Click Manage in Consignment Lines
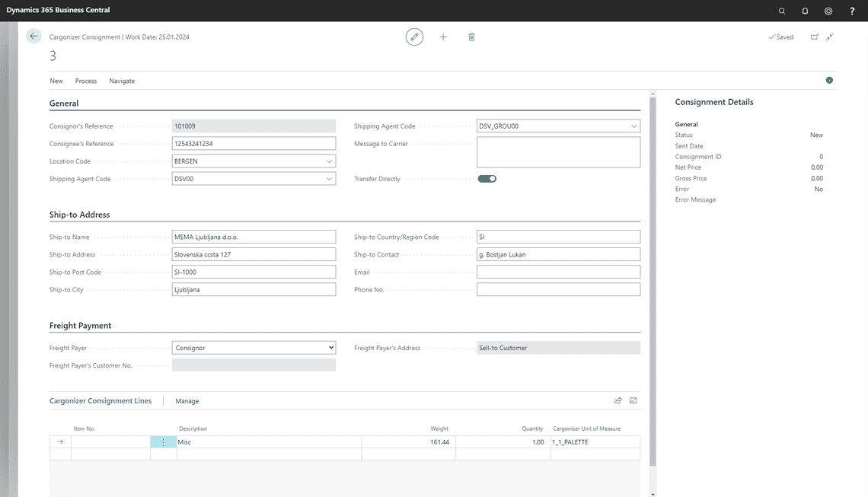 click(187, 401)
